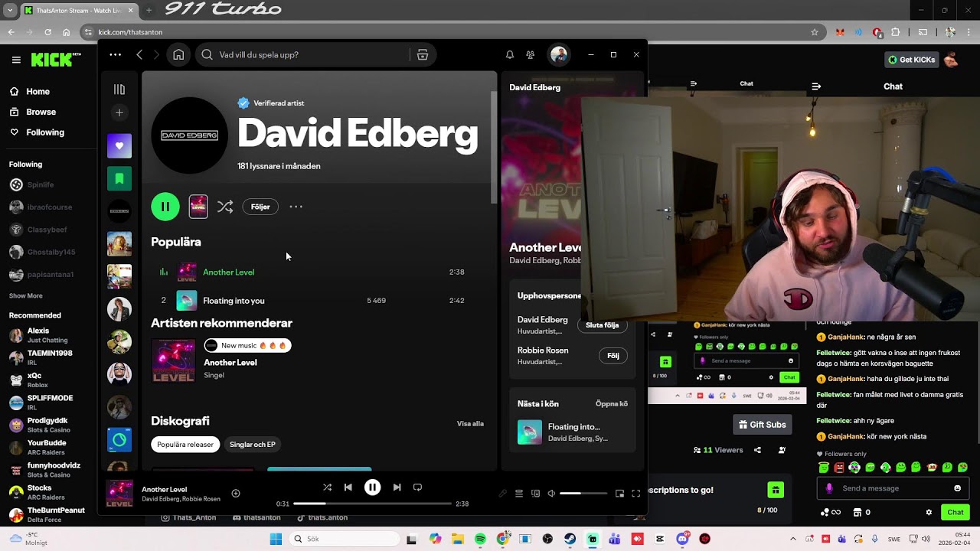Click Gift Subs button
The image size is (980, 551).
coord(762,425)
